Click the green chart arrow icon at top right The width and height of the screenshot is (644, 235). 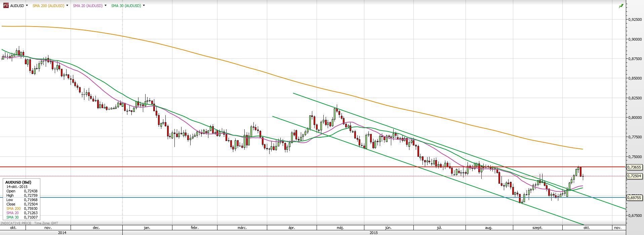pos(621,6)
